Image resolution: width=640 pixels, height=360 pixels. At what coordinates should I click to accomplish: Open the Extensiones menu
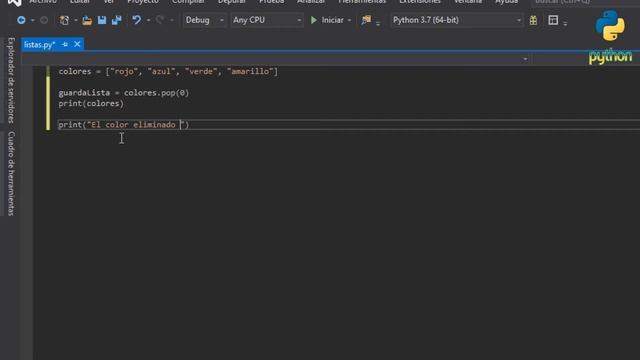click(x=420, y=2)
